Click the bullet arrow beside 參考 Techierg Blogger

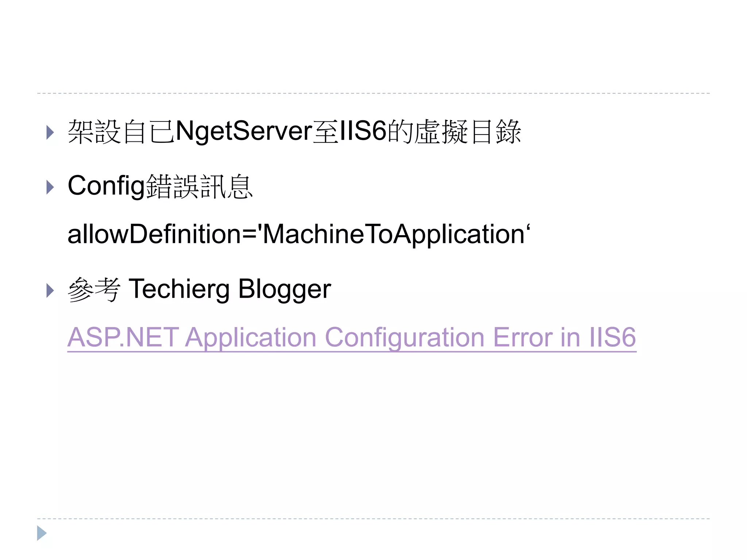click(x=50, y=290)
